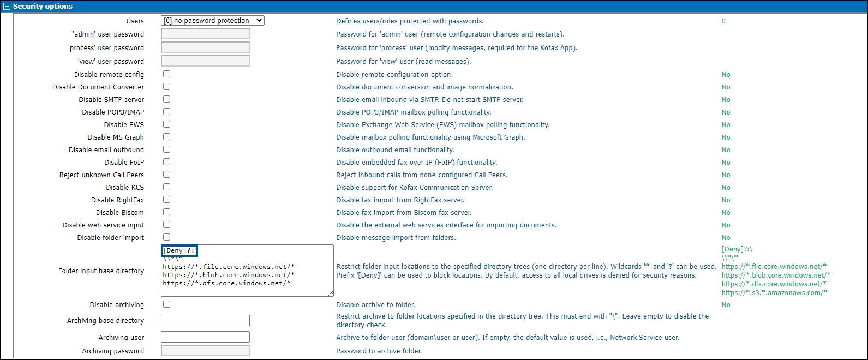Viewport: 868px width, 360px height.
Task: Open the Users password protection dropdown
Action: [212, 21]
